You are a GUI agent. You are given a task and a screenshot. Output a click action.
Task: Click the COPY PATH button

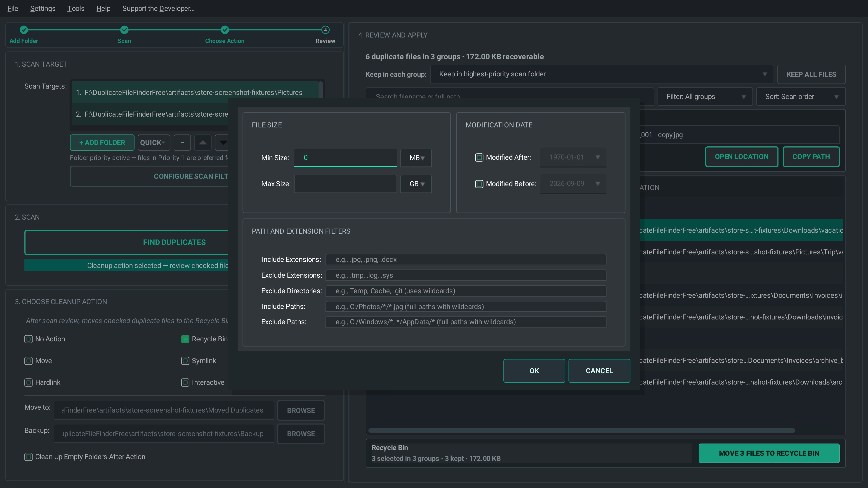click(811, 157)
